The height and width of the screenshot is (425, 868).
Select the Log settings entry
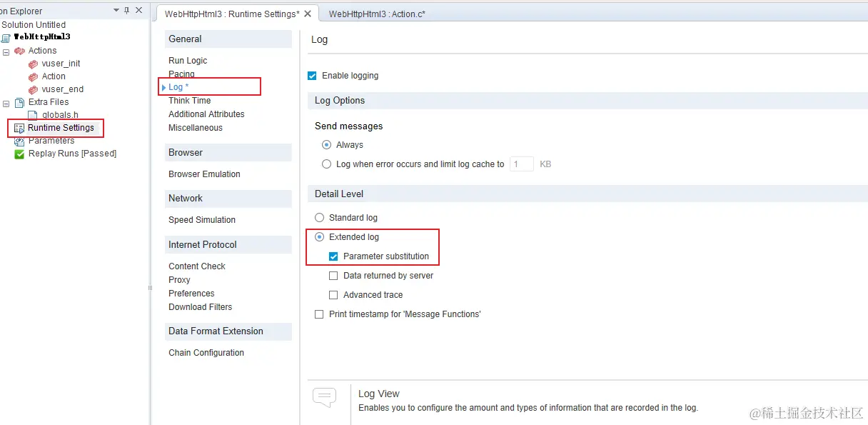click(178, 87)
